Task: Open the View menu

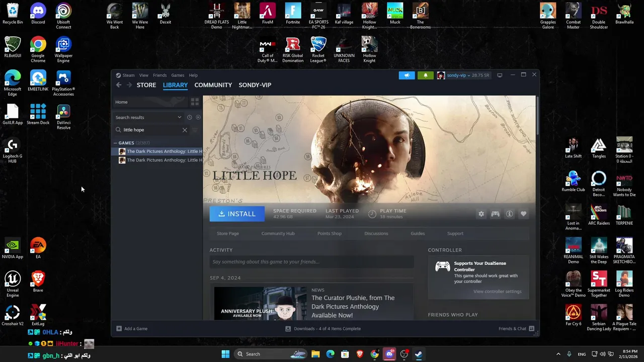Action: point(143,75)
